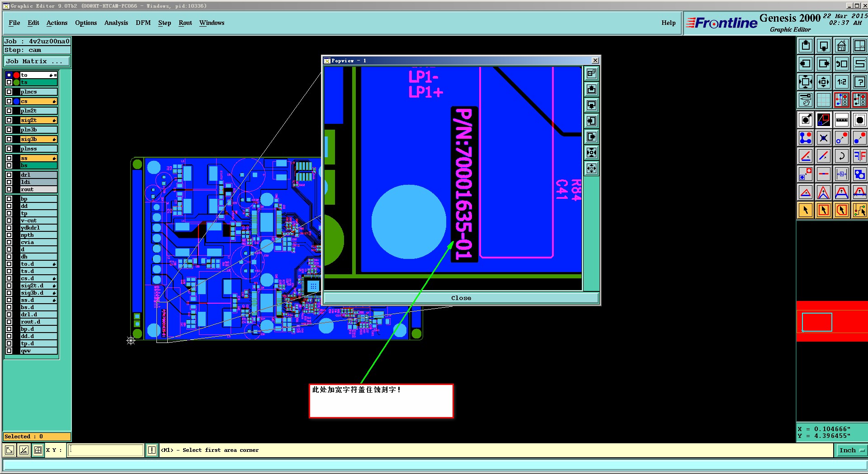This screenshot has height=474, width=868.
Task: Click the blue color swatch of layer cs
Action: click(17, 101)
